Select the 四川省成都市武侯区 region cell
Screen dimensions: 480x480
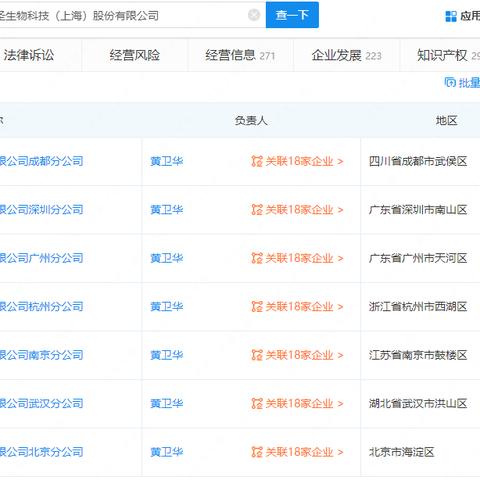tap(418, 161)
